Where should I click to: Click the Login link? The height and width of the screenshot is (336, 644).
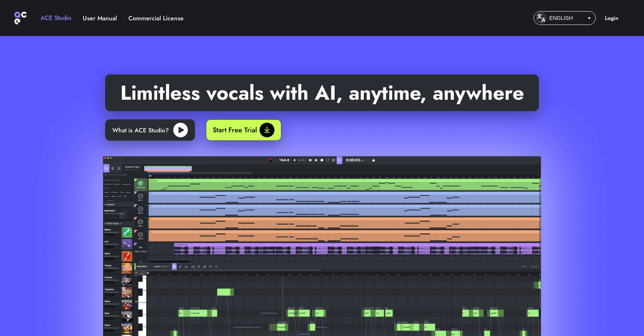click(x=611, y=18)
